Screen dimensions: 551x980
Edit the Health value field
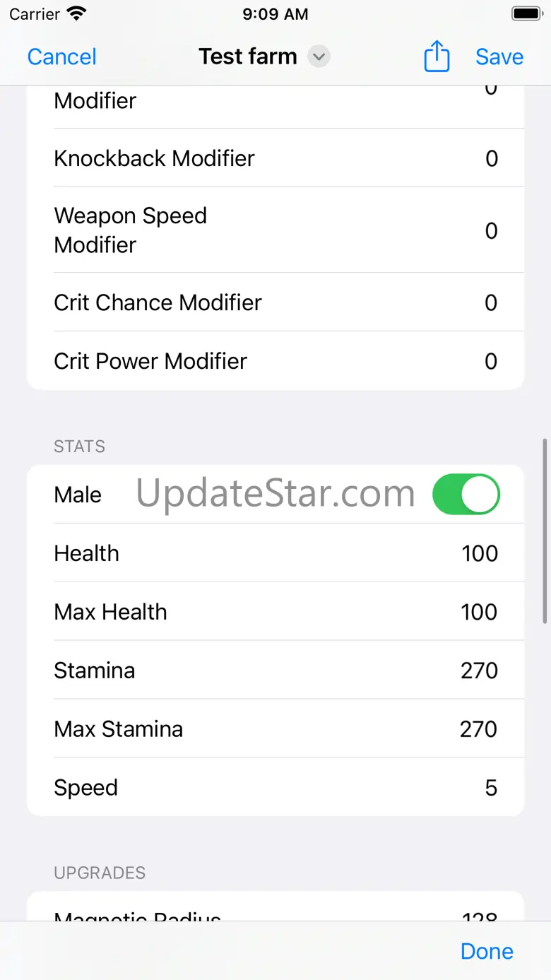tap(480, 553)
